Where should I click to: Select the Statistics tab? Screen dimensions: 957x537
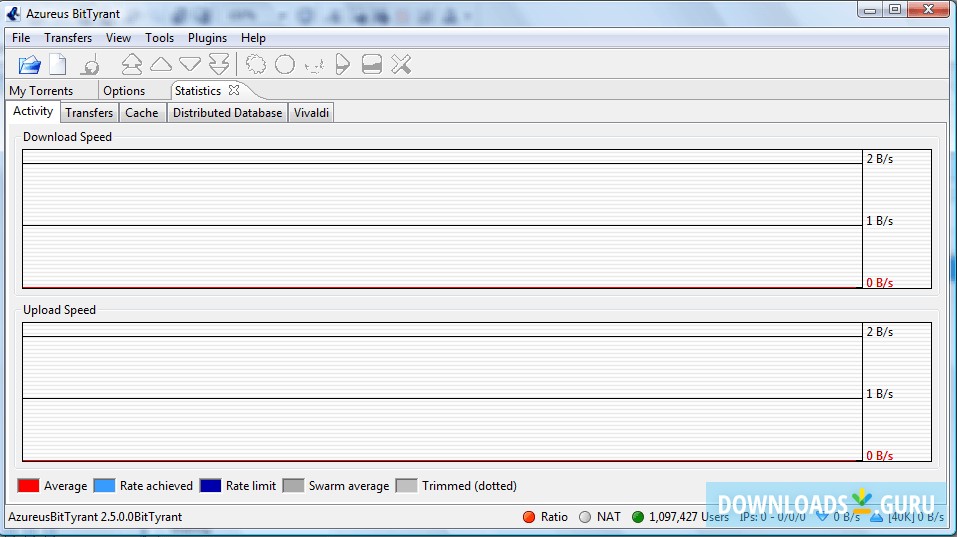click(198, 90)
